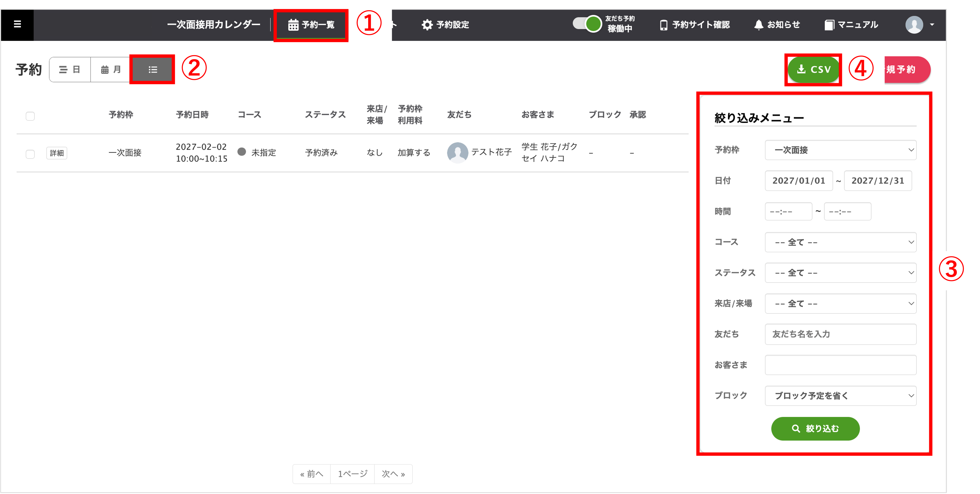The height and width of the screenshot is (494, 980).
Task: Open the hamburger menu icon
Action: coord(17,24)
